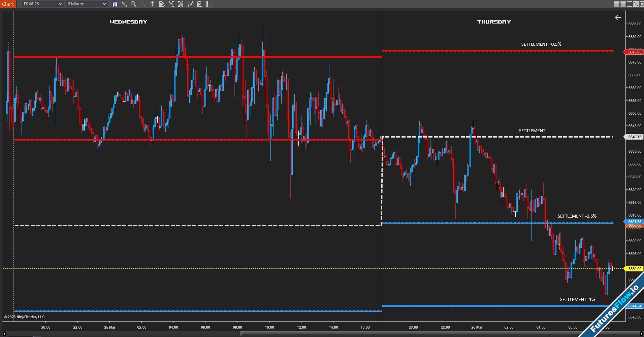This screenshot has height=337, width=644.
Task: Open the data box icon
Action: click(162, 4)
